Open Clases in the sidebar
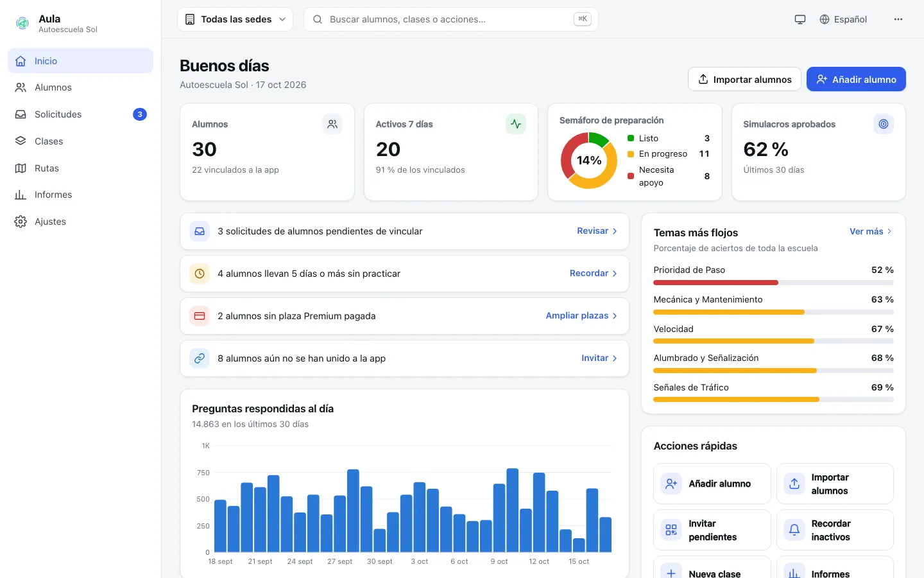This screenshot has width=924, height=578. point(80,141)
